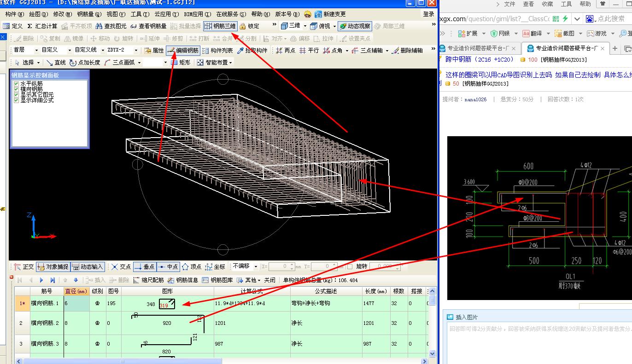Screen dimensions: 632x364
Task: Choose 直线 line drawing tool
Action: tap(56, 63)
